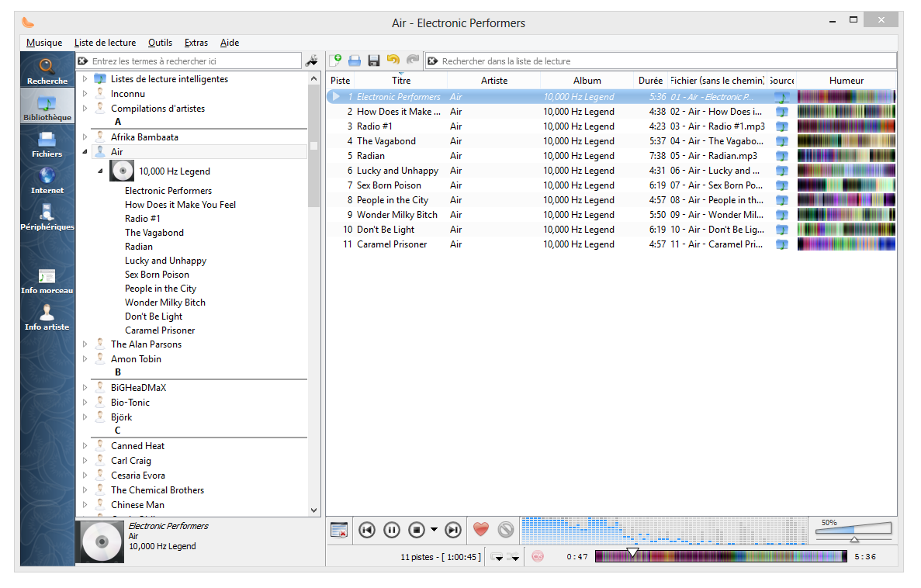The height and width of the screenshot is (588, 921).
Task: Click the load playlist folder icon
Action: point(354,60)
